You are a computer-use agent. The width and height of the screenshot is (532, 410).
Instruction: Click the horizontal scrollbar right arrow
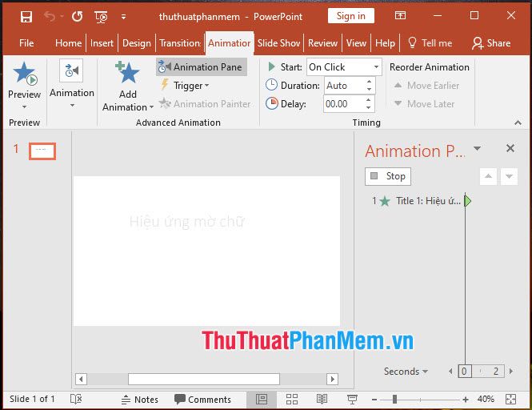pyautogui.click(x=333, y=379)
